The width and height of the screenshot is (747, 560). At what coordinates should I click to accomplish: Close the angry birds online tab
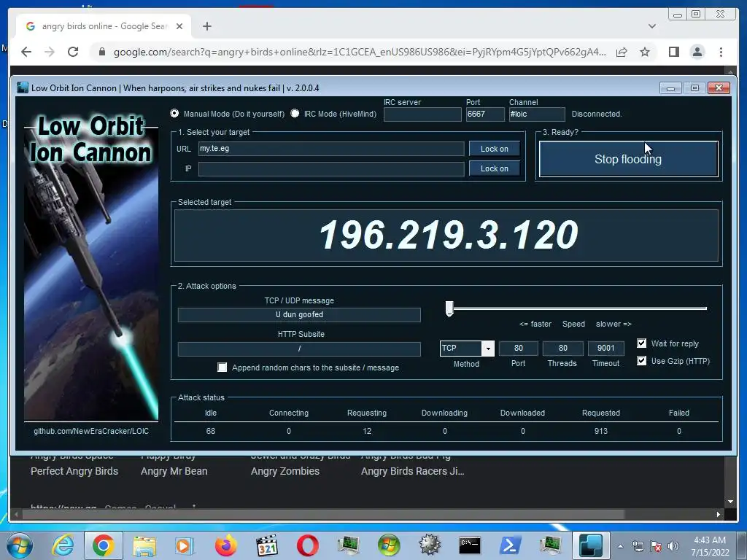click(x=179, y=26)
